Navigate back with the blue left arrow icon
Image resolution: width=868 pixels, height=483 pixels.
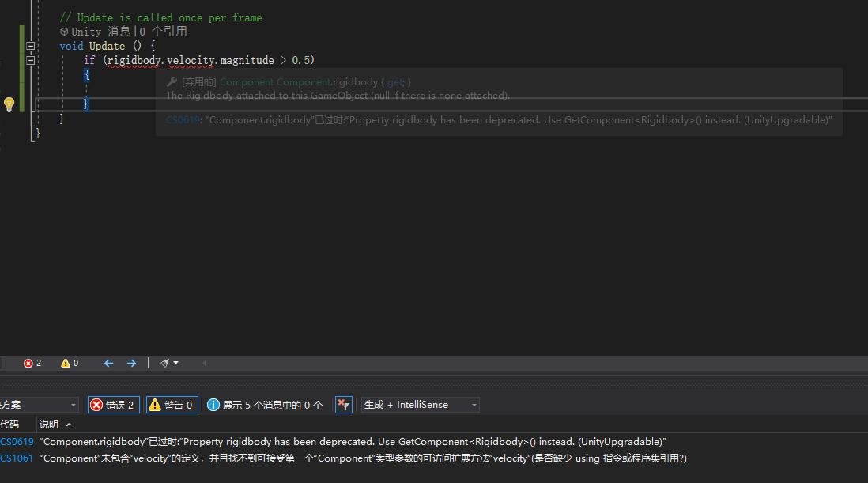point(108,363)
